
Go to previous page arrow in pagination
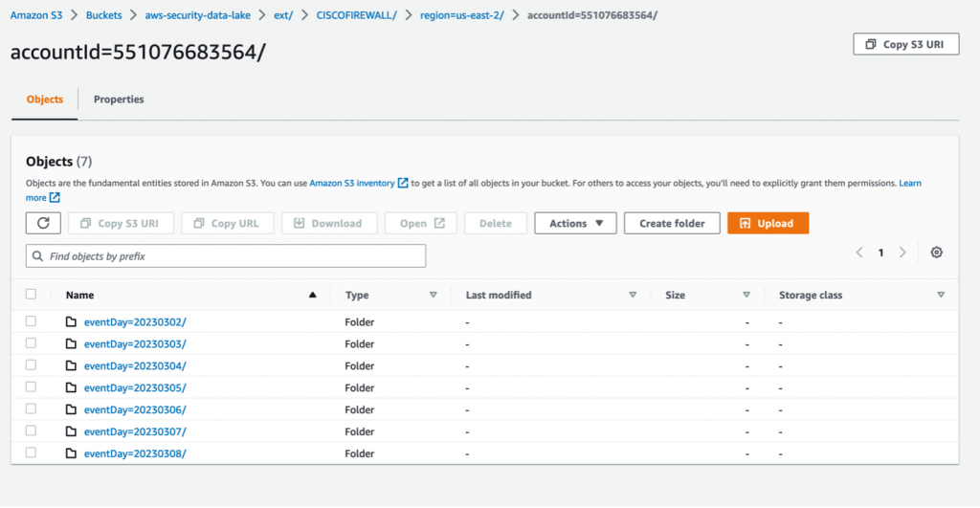[858, 253]
